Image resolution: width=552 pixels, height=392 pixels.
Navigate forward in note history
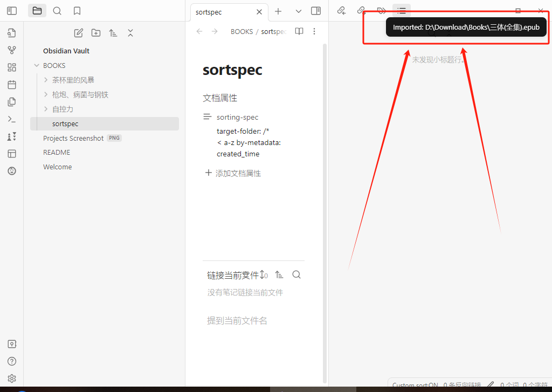coord(215,31)
